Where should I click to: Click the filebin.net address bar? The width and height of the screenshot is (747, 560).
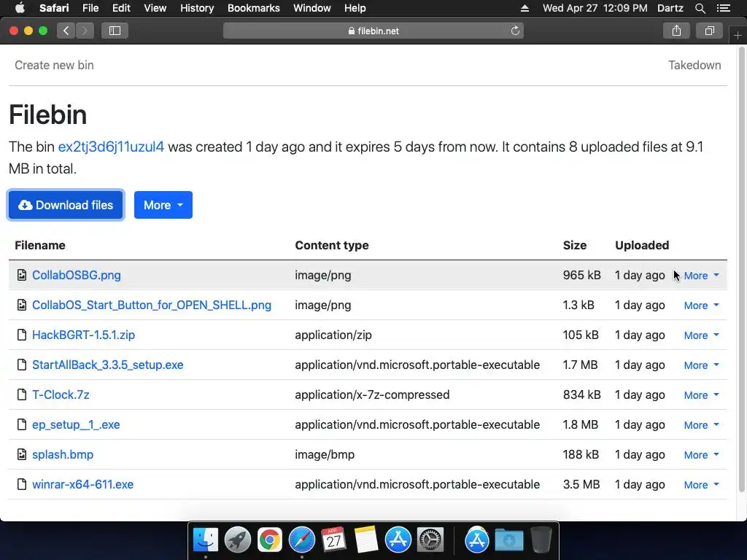click(373, 31)
